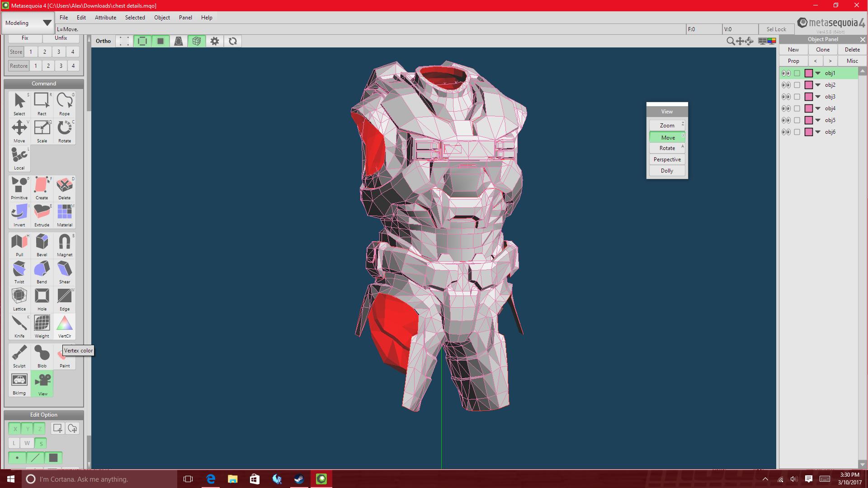This screenshot has width=868, height=488.
Task: Open the Panel menu
Action: (x=185, y=18)
